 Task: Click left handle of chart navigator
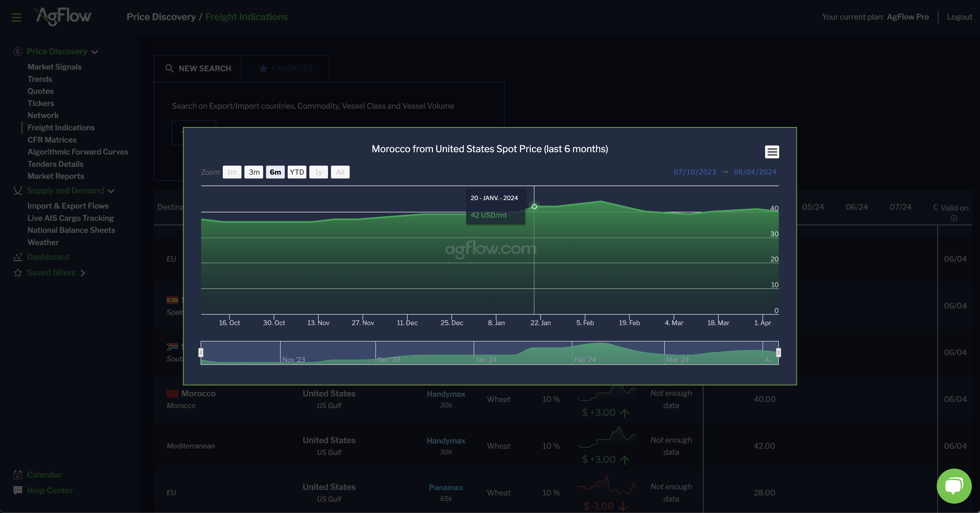201,353
